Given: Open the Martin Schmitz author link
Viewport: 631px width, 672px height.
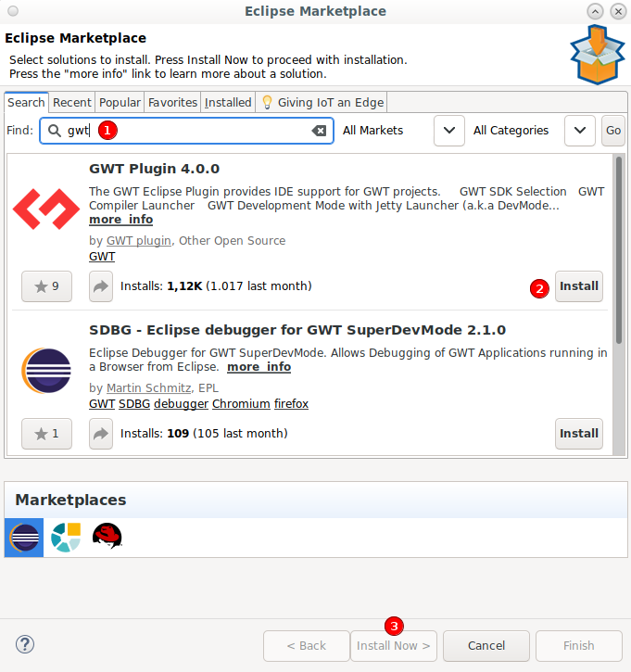Looking at the screenshot, I should click(x=148, y=387).
